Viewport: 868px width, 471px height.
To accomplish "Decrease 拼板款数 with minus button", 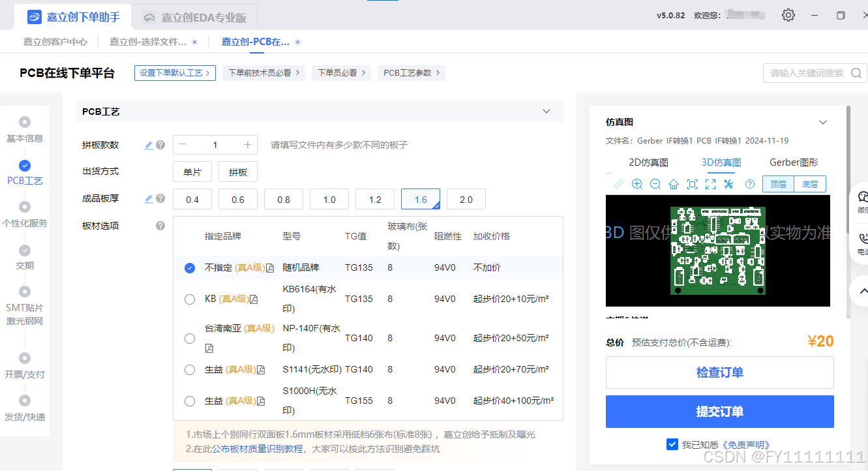I will coord(183,145).
